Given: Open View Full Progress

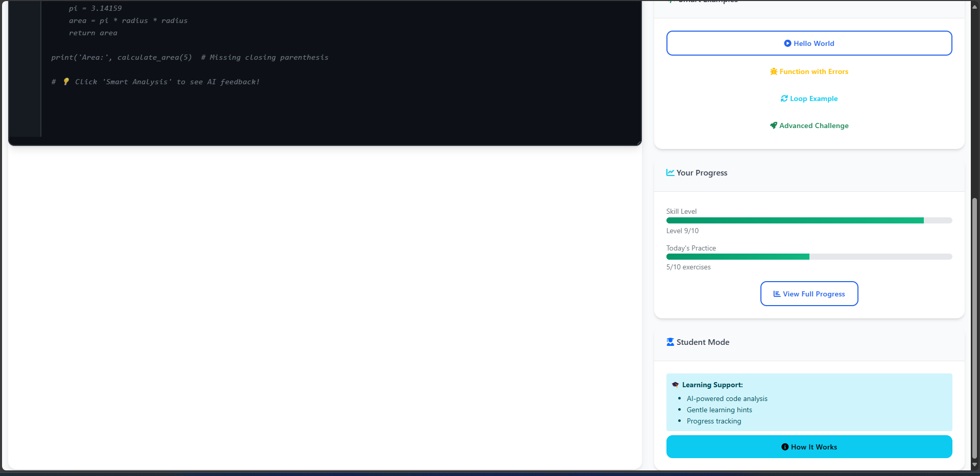Looking at the screenshot, I should coord(809,294).
